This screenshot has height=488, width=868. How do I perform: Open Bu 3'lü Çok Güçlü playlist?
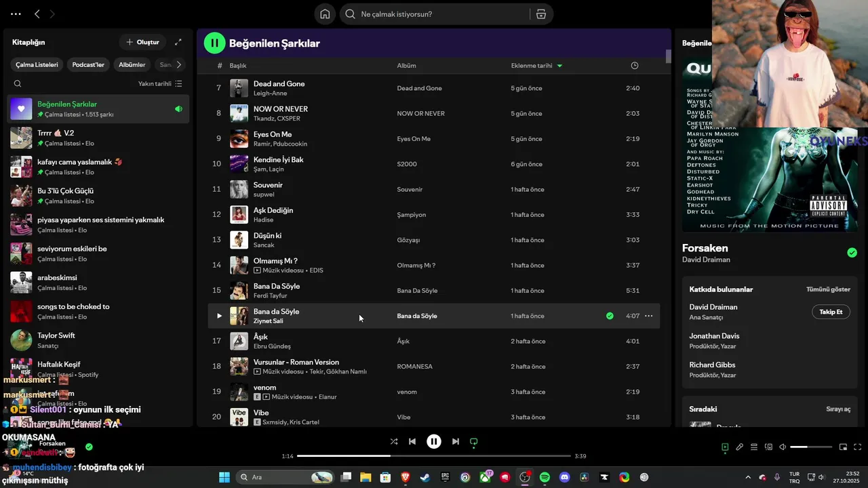coord(98,196)
